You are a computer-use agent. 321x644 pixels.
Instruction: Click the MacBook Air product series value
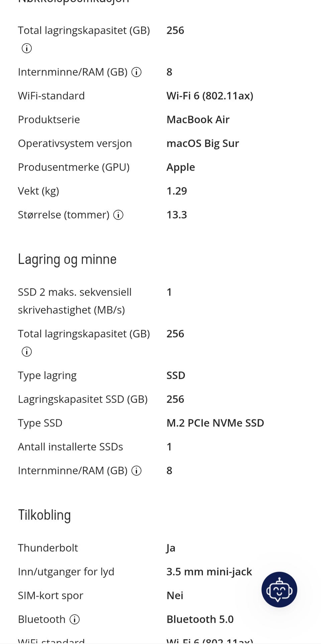pyautogui.click(x=198, y=119)
